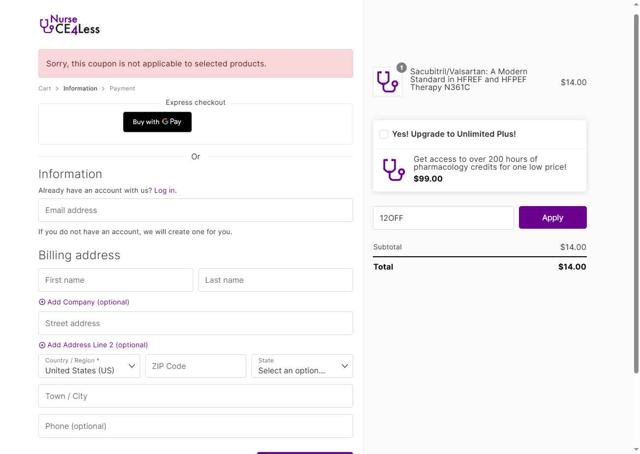Click Buy with G Pay button

157,122
